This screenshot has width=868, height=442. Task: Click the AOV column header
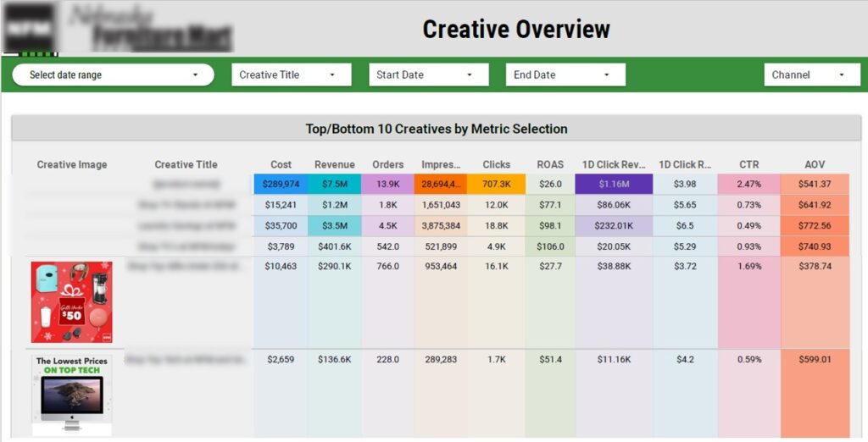click(815, 164)
